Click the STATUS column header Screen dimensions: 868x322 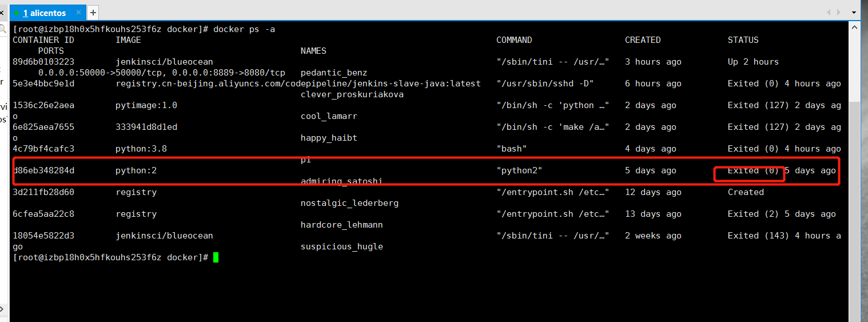[x=743, y=40]
